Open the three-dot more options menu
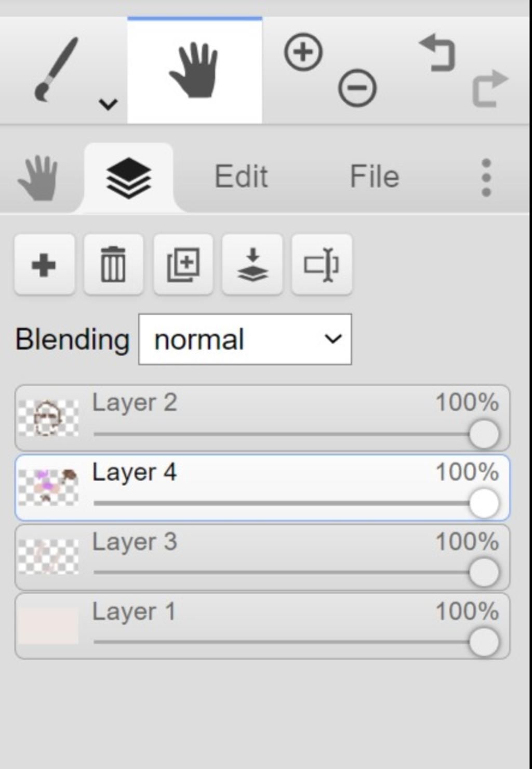Viewport: 532px width, 769px height. [486, 178]
